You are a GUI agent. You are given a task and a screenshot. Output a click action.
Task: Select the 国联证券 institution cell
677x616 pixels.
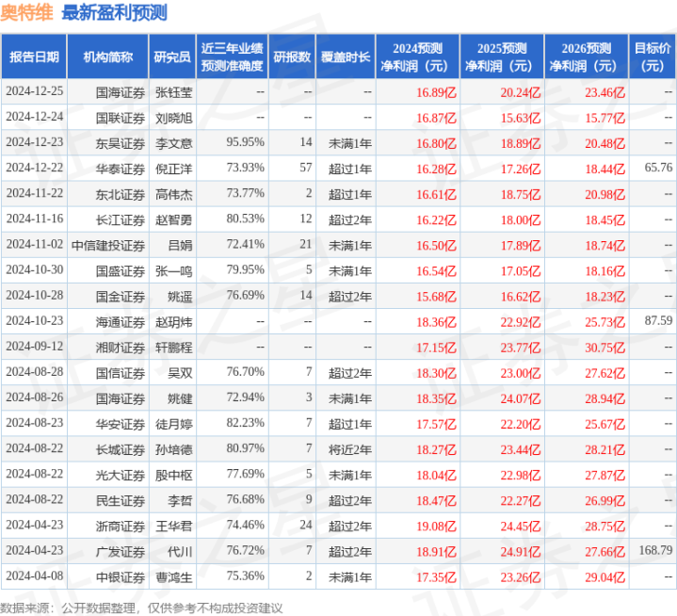tap(120, 118)
